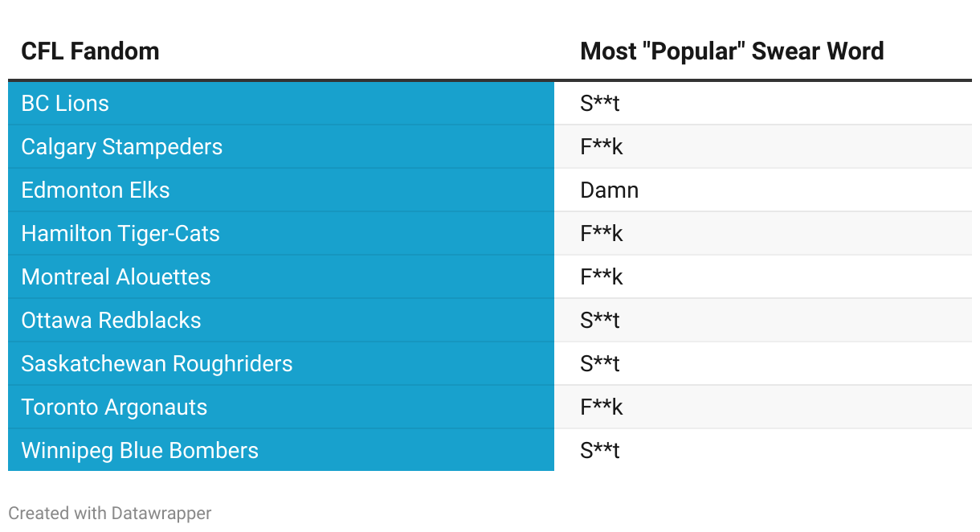The image size is (980, 532).
Task: Click the Winnipeg Blue Bombers cell
Action: click(140, 451)
